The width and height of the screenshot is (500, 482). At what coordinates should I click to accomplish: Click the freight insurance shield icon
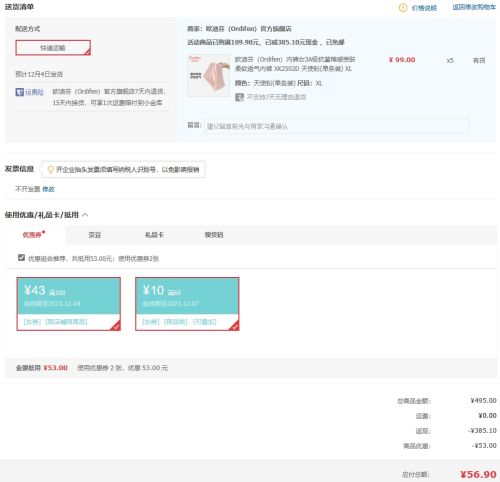[x=20, y=92]
